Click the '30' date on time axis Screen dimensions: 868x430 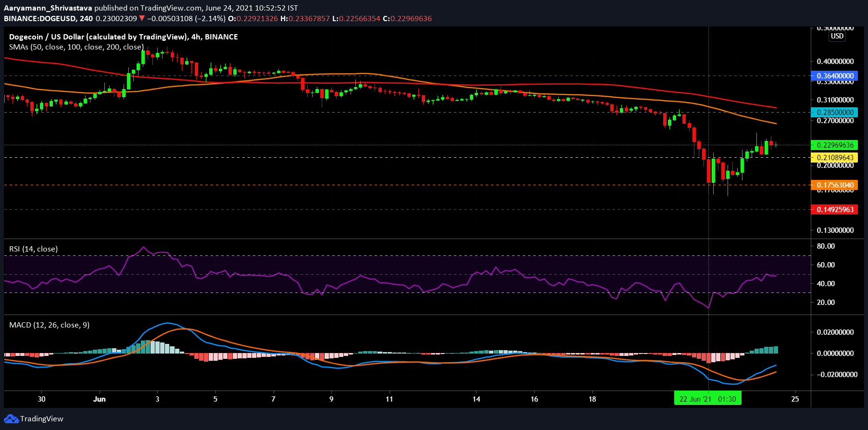[x=42, y=399]
